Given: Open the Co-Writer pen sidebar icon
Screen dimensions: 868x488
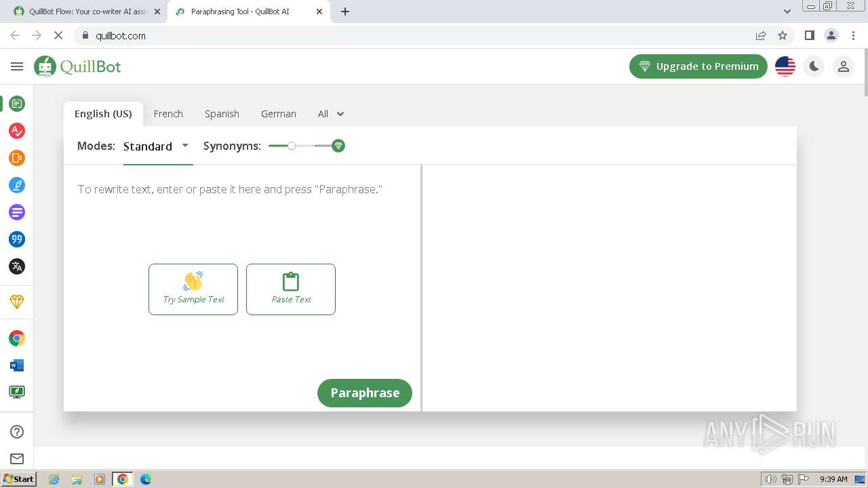Looking at the screenshot, I should tap(17, 185).
